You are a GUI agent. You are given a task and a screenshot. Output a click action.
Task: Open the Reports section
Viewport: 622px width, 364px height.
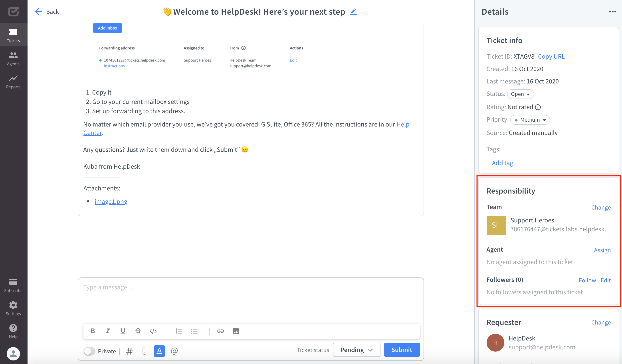13,82
